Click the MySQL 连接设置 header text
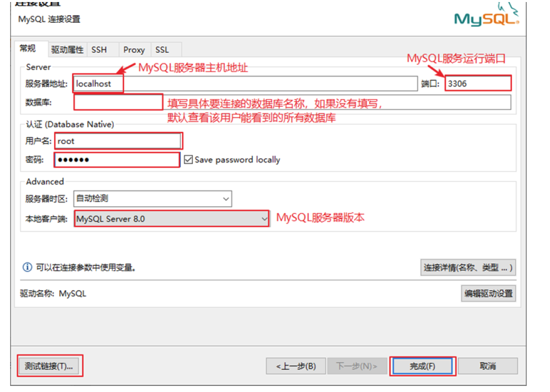This screenshot has height=392, width=550. (49, 19)
